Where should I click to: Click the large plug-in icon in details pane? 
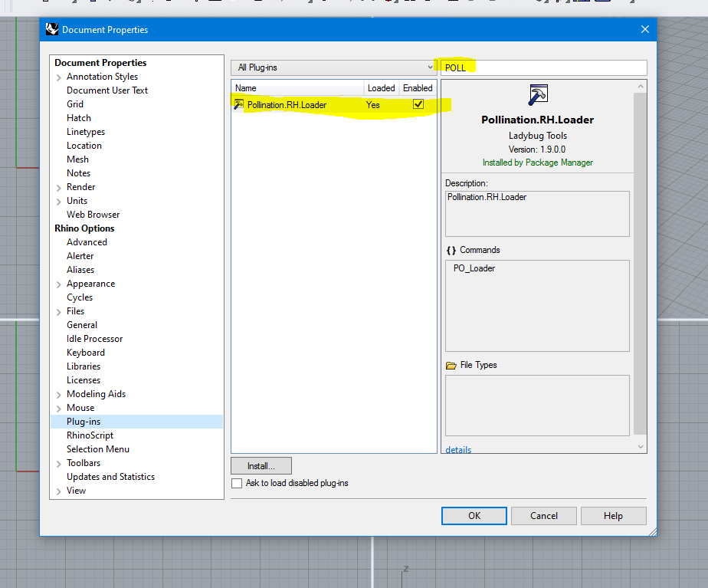(x=538, y=95)
